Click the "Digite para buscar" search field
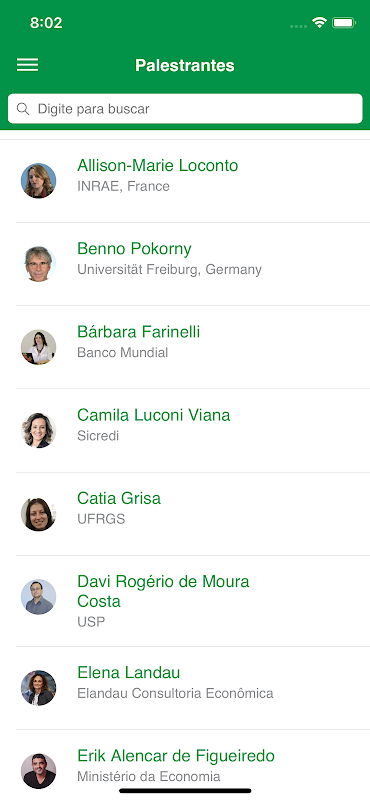 (185, 109)
